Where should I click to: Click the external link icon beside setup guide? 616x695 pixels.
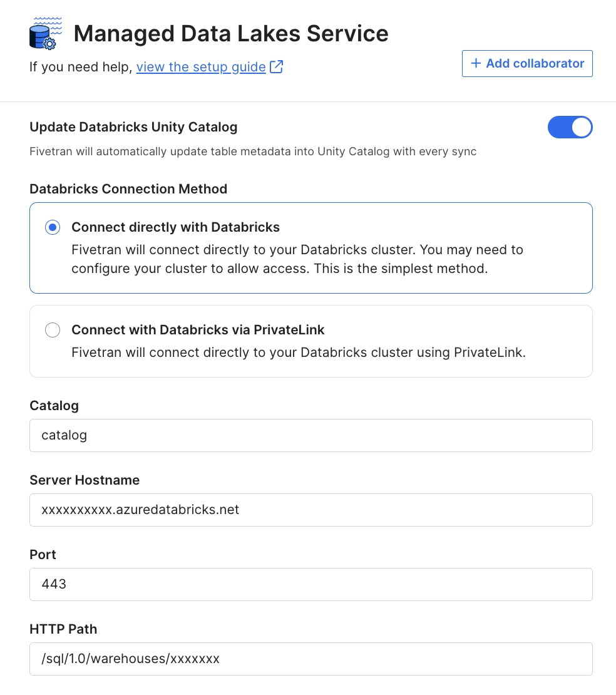pyautogui.click(x=276, y=67)
